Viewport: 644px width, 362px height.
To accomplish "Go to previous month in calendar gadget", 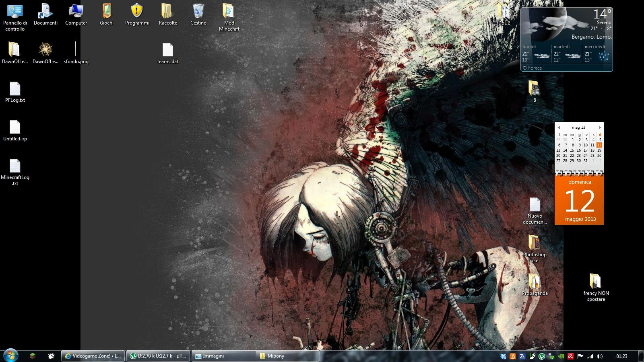I will (559, 128).
